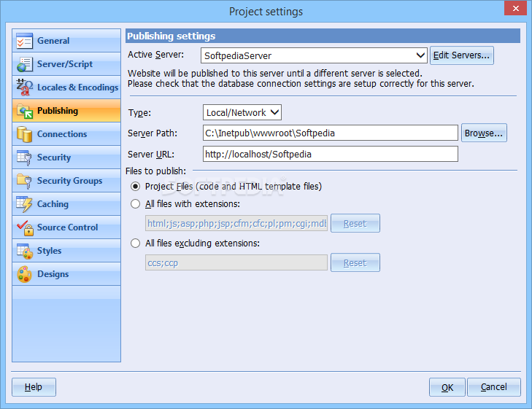Open the Source Control section
Screen dimensions: 532x409
pyautogui.click(x=66, y=227)
